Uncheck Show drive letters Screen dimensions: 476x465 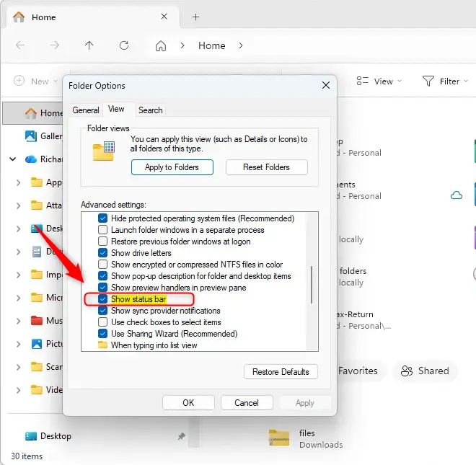tap(102, 253)
